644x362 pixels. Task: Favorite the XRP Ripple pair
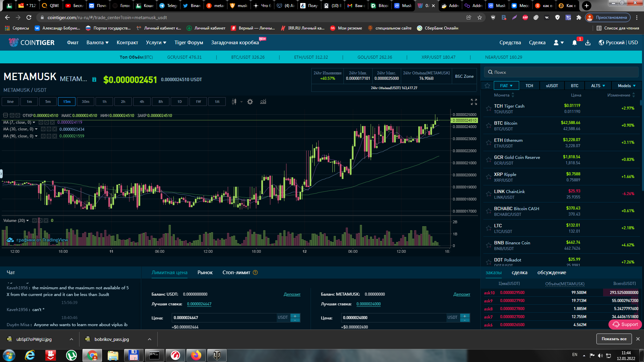(x=488, y=177)
